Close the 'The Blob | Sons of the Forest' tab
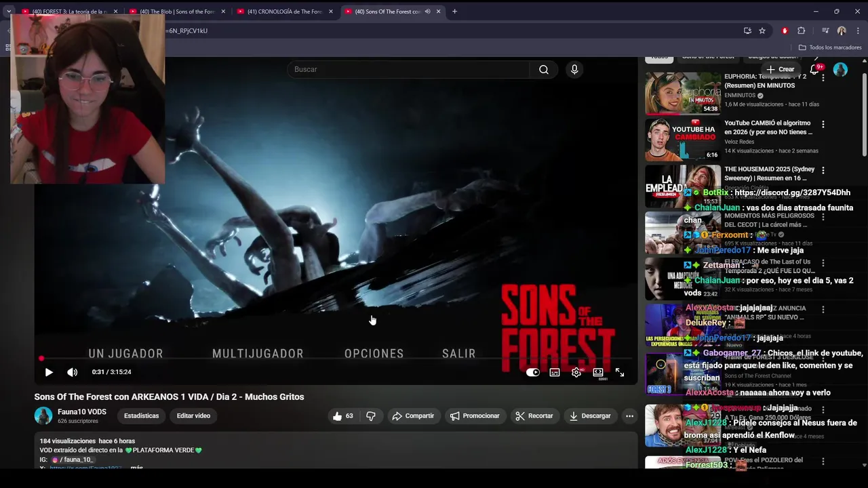This screenshot has width=868, height=488. coord(223,12)
